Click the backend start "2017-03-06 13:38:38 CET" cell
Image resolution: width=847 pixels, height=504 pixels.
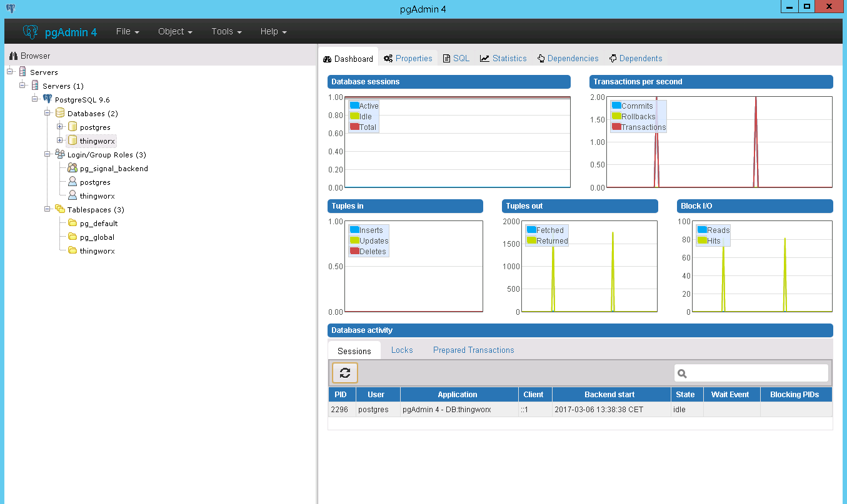pos(611,410)
